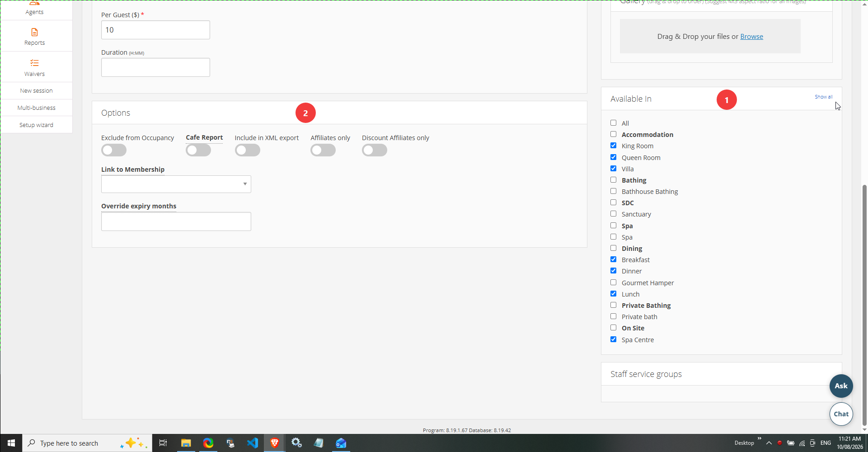Toggle the Cafe Report switch
This screenshot has width=868, height=452.
point(198,150)
